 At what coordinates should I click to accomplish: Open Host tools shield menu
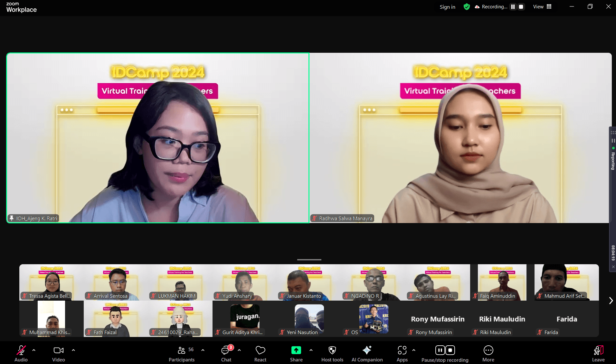tap(332, 353)
